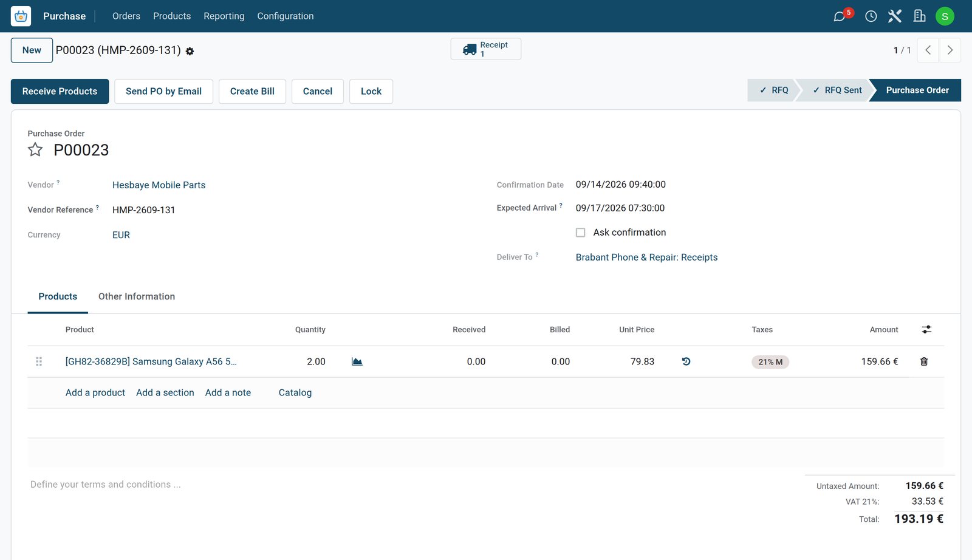Screen dimensions: 972x560
Task: Click the Receive Products button
Action: [60, 91]
